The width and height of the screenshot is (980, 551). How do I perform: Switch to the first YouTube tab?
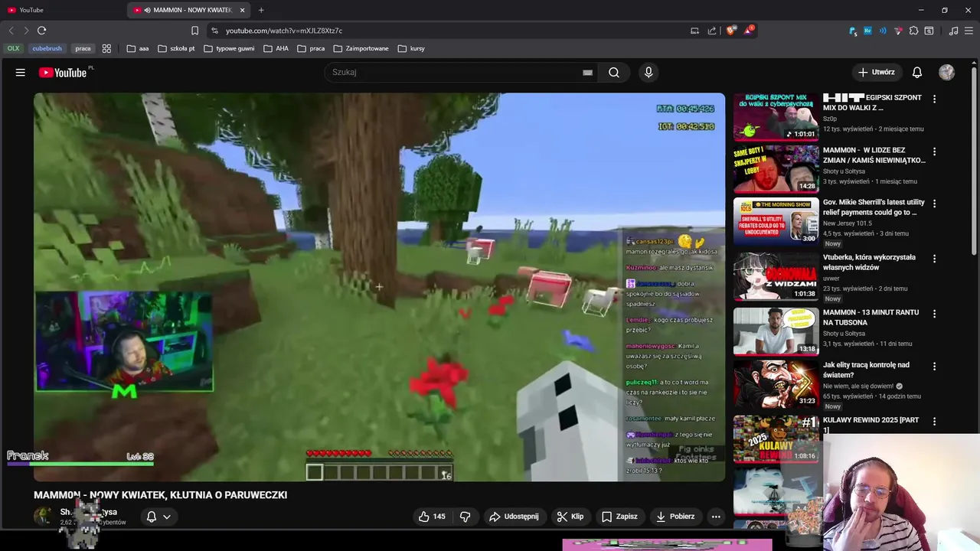point(61,10)
